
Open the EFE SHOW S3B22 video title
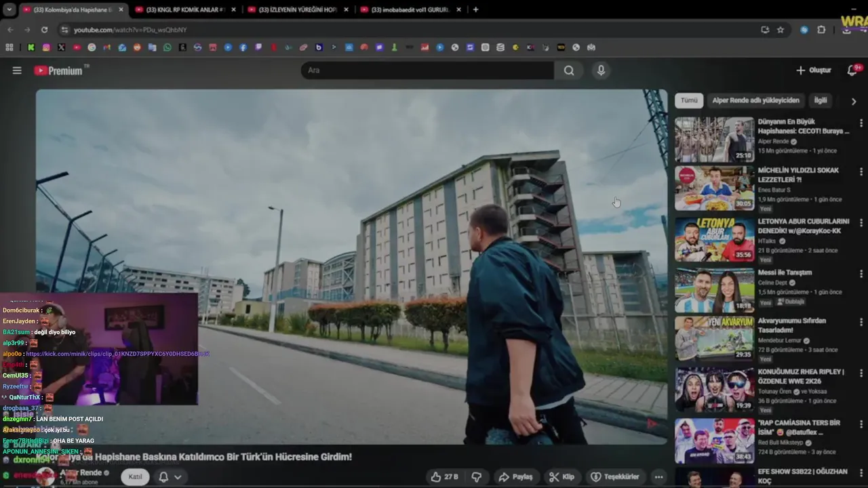[802, 476]
